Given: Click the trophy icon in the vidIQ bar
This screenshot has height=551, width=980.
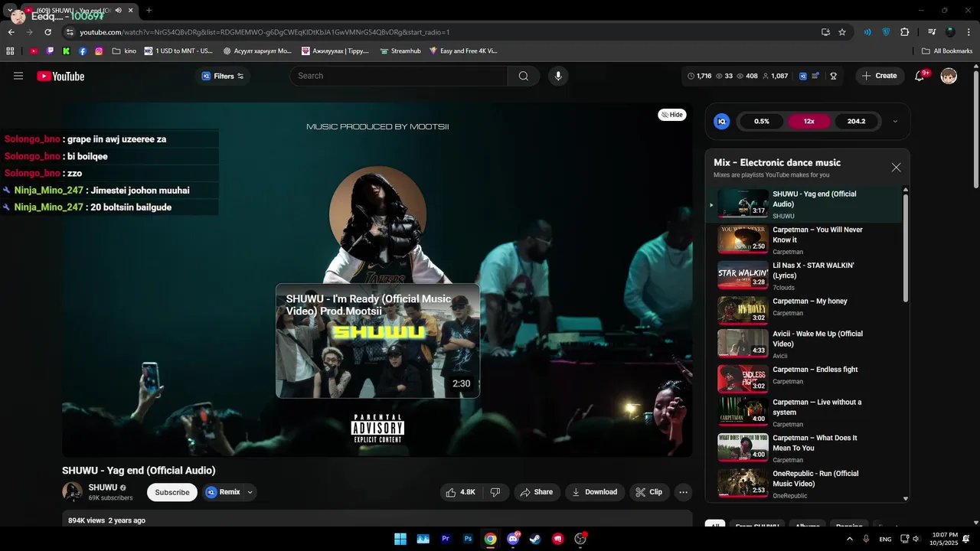Looking at the screenshot, I should [x=833, y=76].
